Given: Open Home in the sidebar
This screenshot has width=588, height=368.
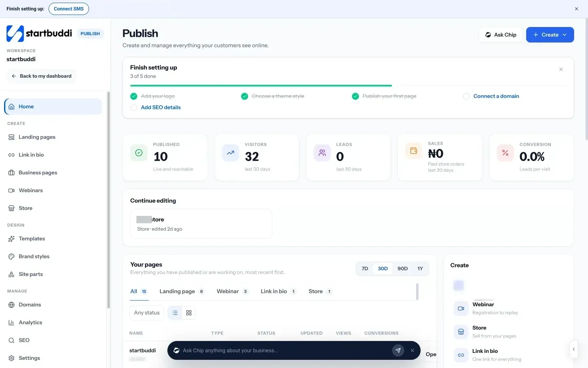Looking at the screenshot, I should coord(53,107).
